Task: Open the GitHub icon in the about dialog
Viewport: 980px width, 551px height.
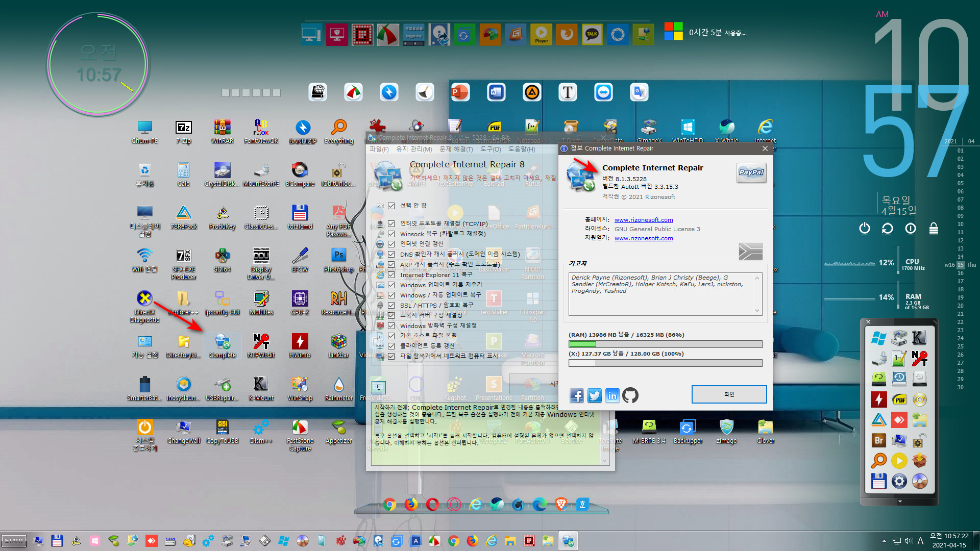Action: [630, 395]
